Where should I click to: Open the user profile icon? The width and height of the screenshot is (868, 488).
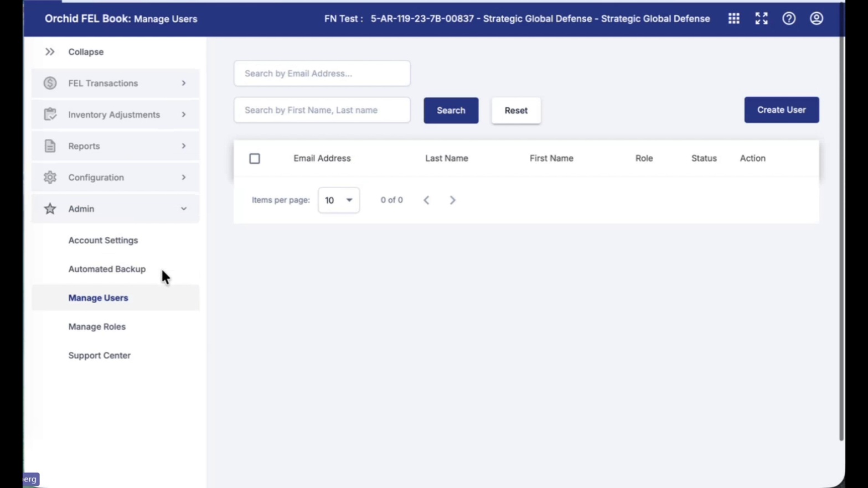click(816, 19)
